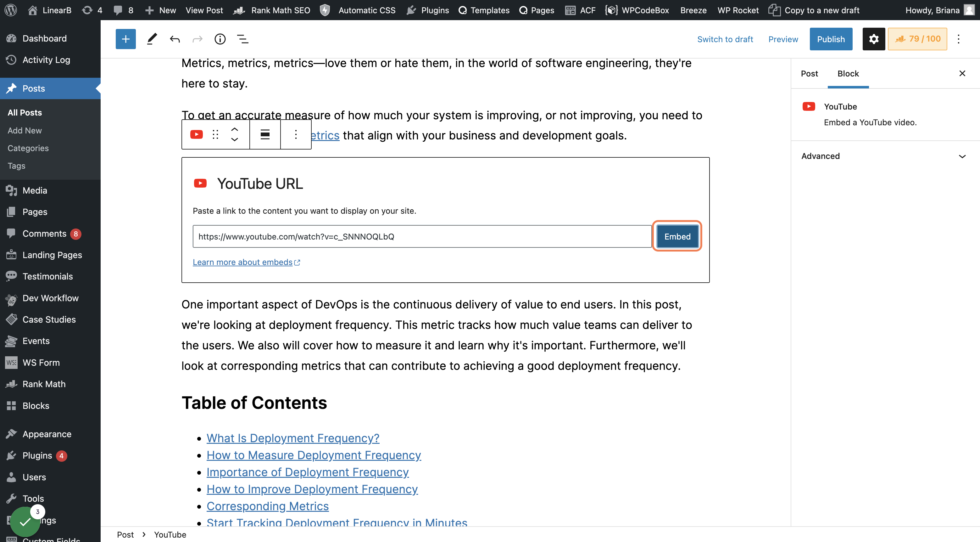The image size is (980, 542).
Task: Open the updates counter showing 4
Action: [92, 10]
